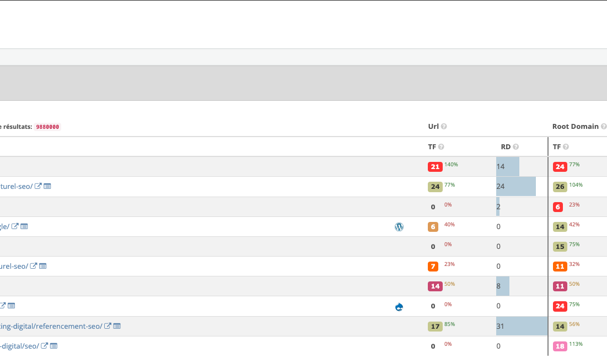Open external link icon after "-digital/seo/" URL
This screenshot has height=364, width=607.
point(45,346)
